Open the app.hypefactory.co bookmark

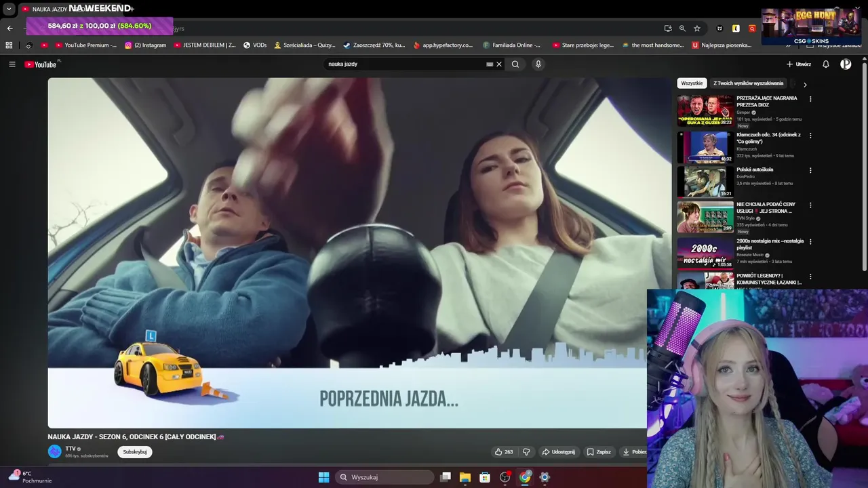pyautogui.click(x=443, y=45)
